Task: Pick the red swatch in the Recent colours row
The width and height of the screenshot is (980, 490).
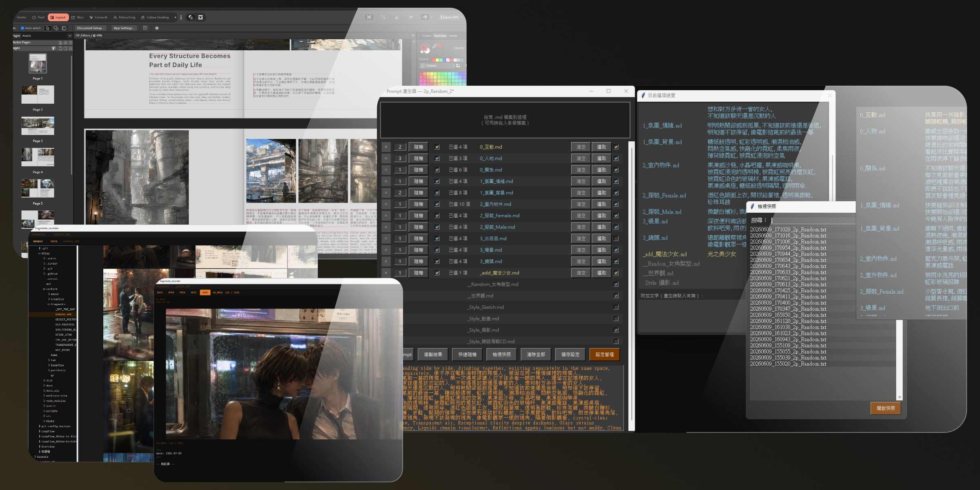Action: [x=434, y=60]
